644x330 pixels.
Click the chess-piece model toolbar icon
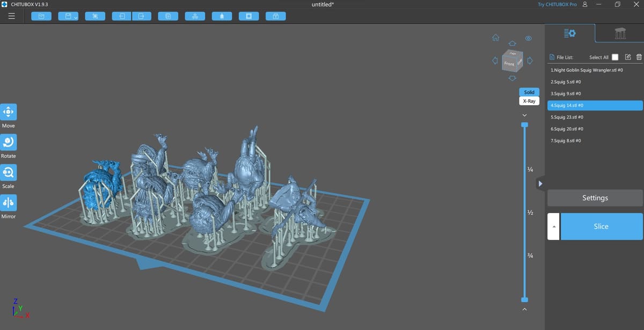(x=222, y=16)
